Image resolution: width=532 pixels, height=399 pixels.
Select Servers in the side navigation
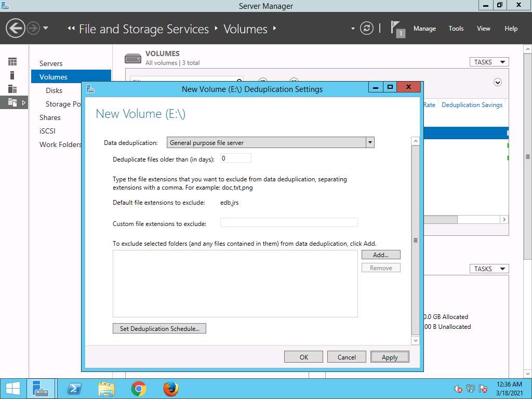tap(51, 63)
